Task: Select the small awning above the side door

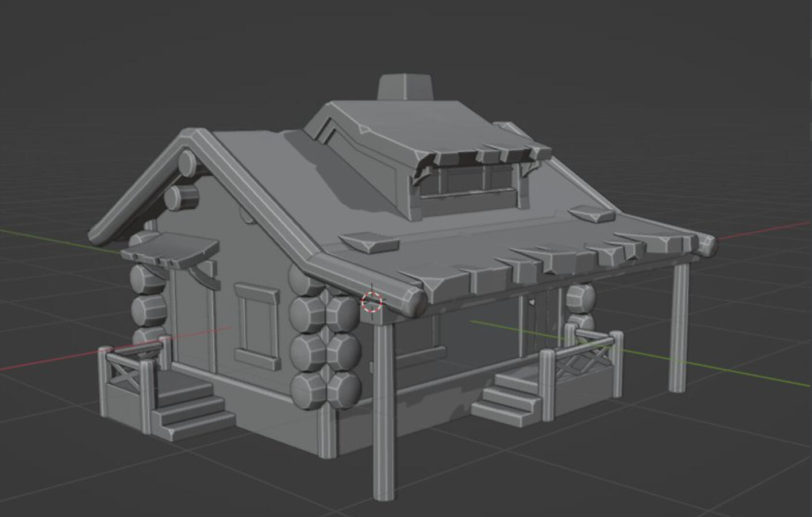Action: [x=171, y=249]
